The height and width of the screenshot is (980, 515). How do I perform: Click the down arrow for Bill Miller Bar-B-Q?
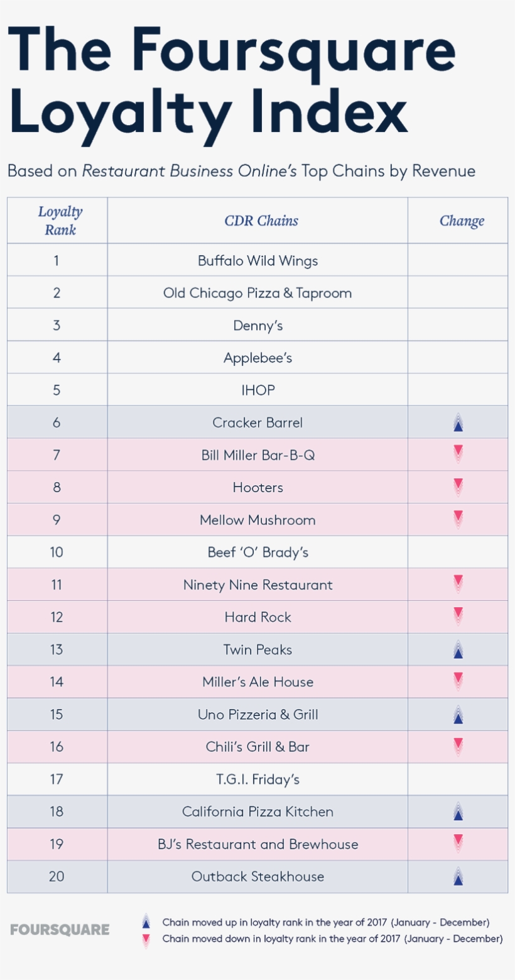pyautogui.click(x=458, y=453)
